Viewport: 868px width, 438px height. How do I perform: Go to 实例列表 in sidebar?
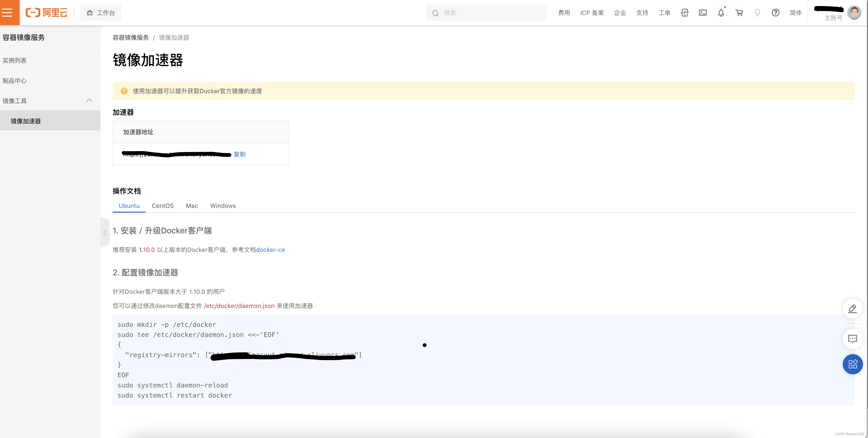point(14,60)
